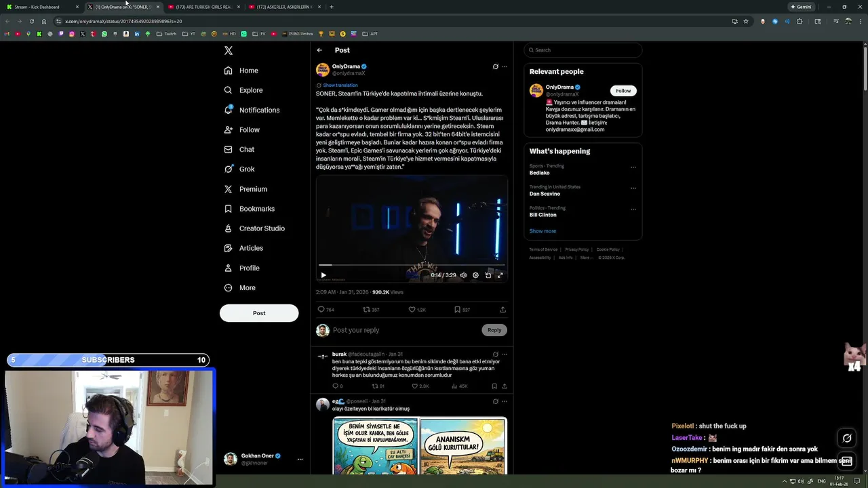
Task: Open Terms of Service link
Action: pos(543,249)
